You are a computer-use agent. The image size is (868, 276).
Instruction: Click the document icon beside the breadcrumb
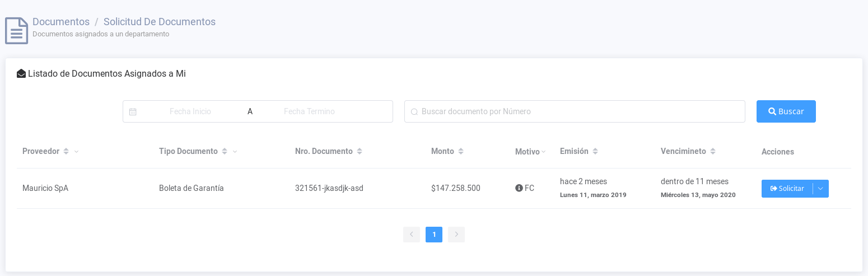pyautogui.click(x=16, y=30)
